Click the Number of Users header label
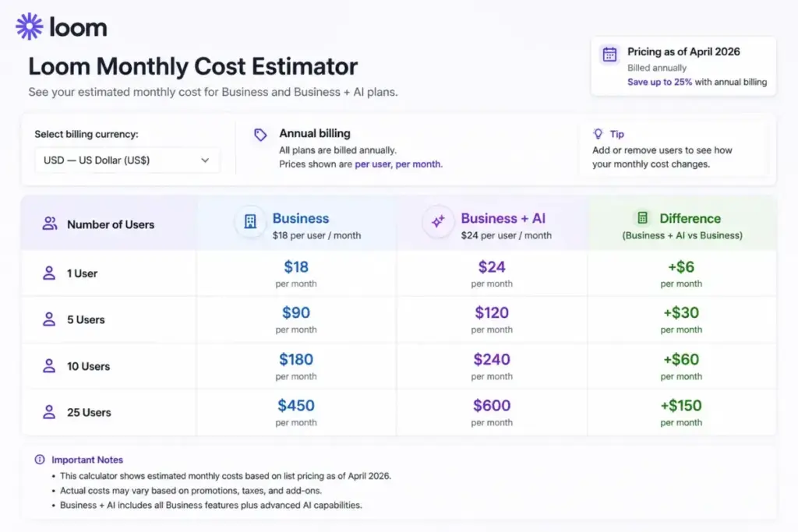 [111, 224]
